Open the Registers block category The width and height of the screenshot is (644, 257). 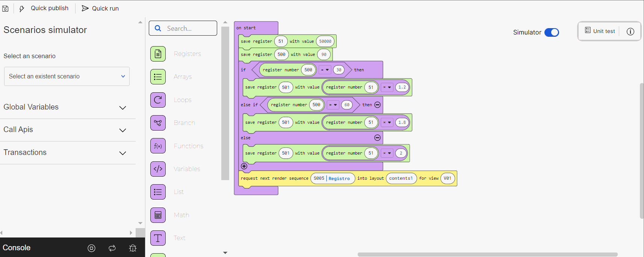pyautogui.click(x=158, y=54)
